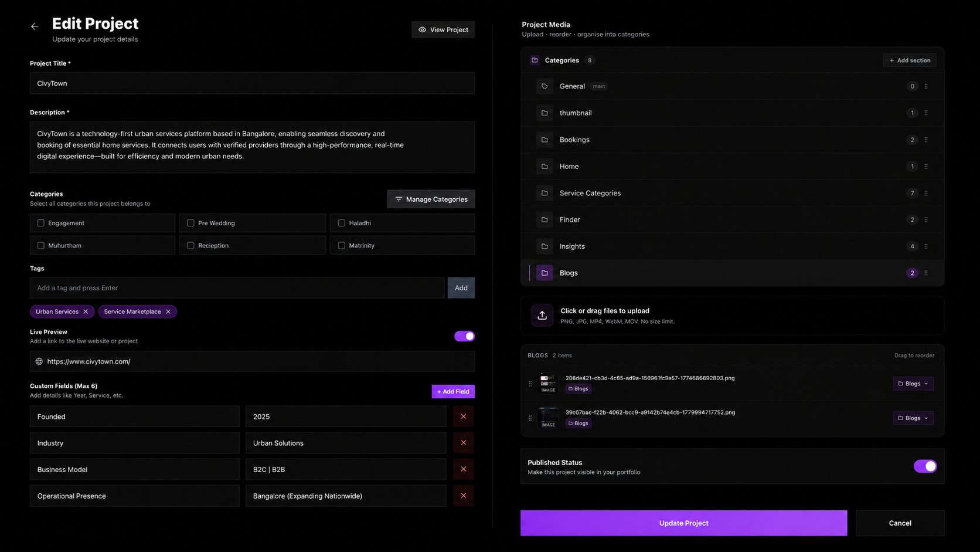980x552 pixels.
Task: Select the General main category
Action: (733, 86)
